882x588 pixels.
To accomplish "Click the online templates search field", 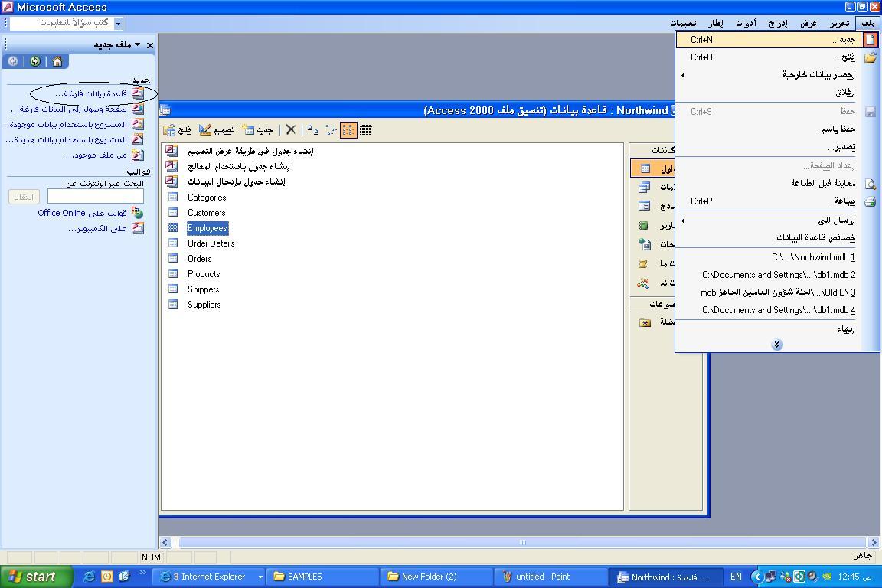I will coord(96,196).
